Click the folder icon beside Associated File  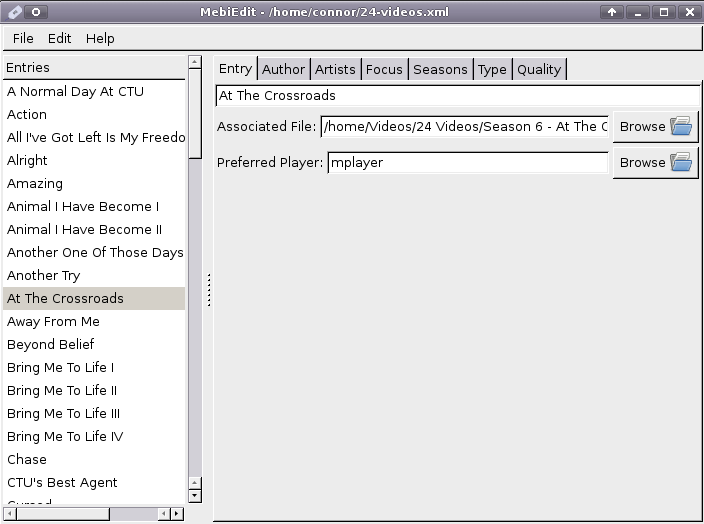(x=681, y=127)
